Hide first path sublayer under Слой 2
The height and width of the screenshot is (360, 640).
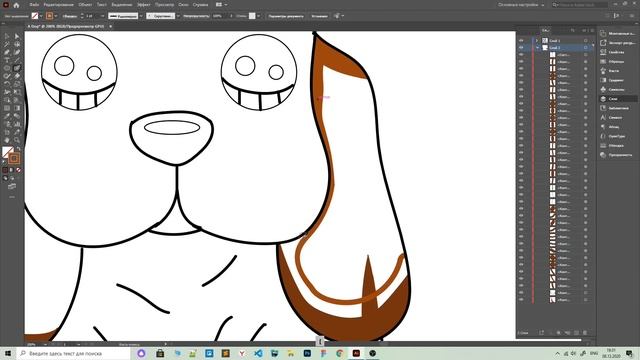click(521, 55)
